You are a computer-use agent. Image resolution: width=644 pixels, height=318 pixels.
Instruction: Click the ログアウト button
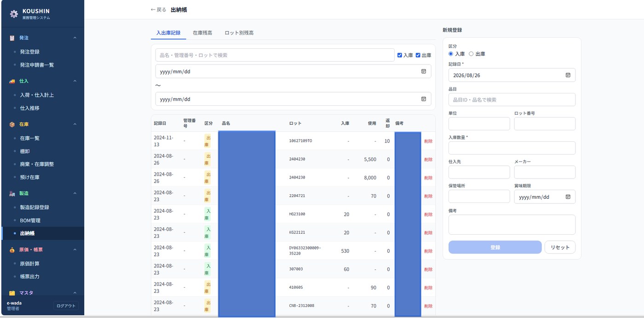(66, 306)
